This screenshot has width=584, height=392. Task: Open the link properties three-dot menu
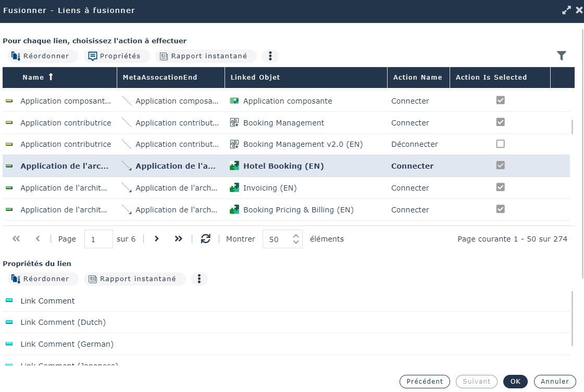pyautogui.click(x=199, y=279)
